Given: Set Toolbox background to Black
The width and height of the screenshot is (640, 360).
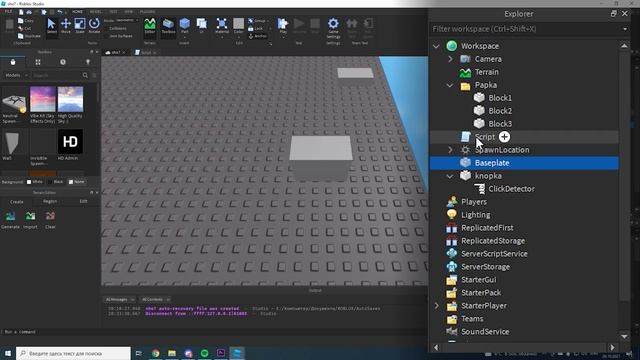Looking at the screenshot, I should tap(56, 182).
